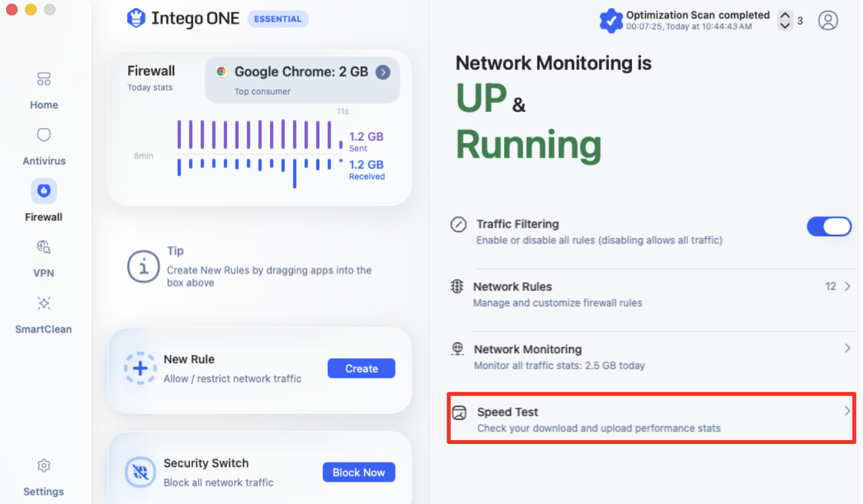This screenshot has height=504, width=863.
Task: Open the Home sidebar icon
Action: [x=44, y=80]
